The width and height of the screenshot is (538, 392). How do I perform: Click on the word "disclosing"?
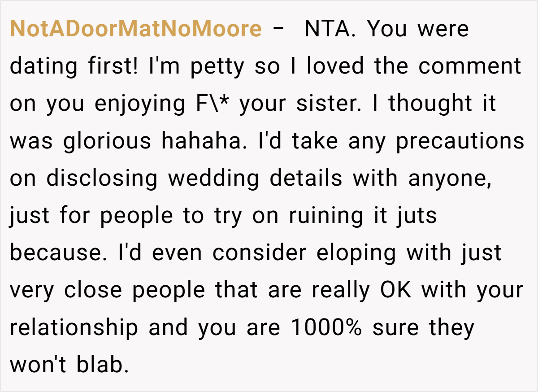(x=102, y=179)
